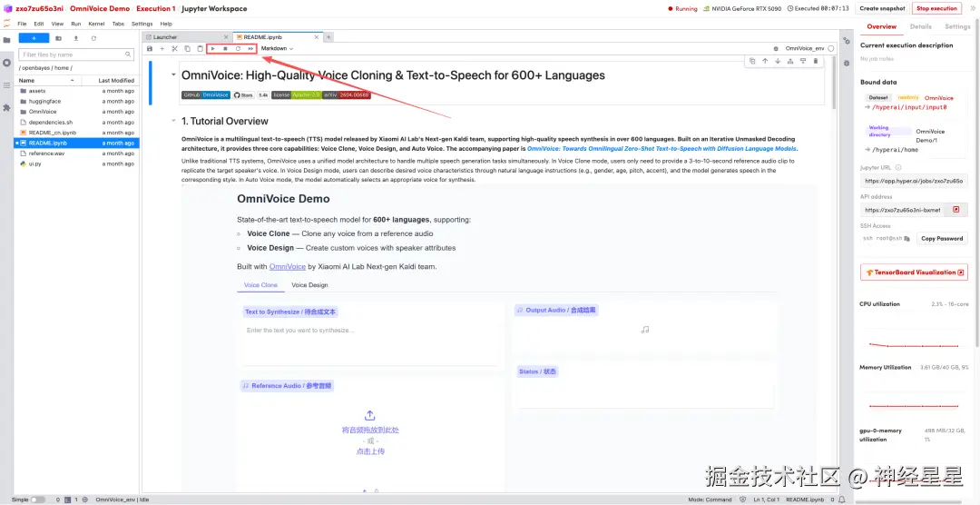The height and width of the screenshot is (505, 980).
Task: Close the Launcher tab
Action: 226,37
